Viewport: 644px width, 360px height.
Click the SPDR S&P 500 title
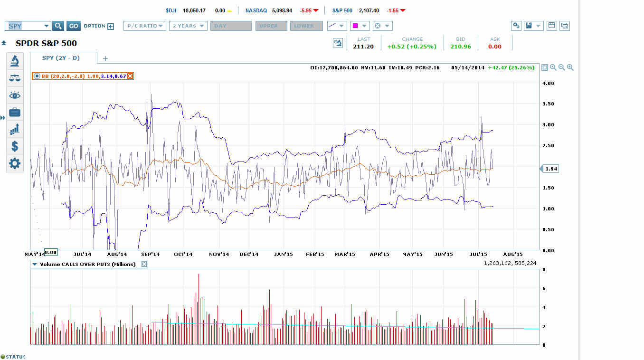tap(46, 43)
